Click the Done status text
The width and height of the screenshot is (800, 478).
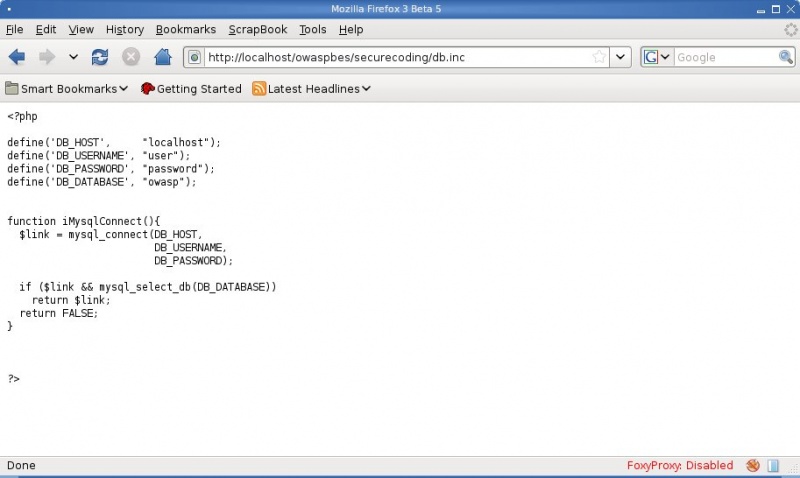[x=21, y=465]
